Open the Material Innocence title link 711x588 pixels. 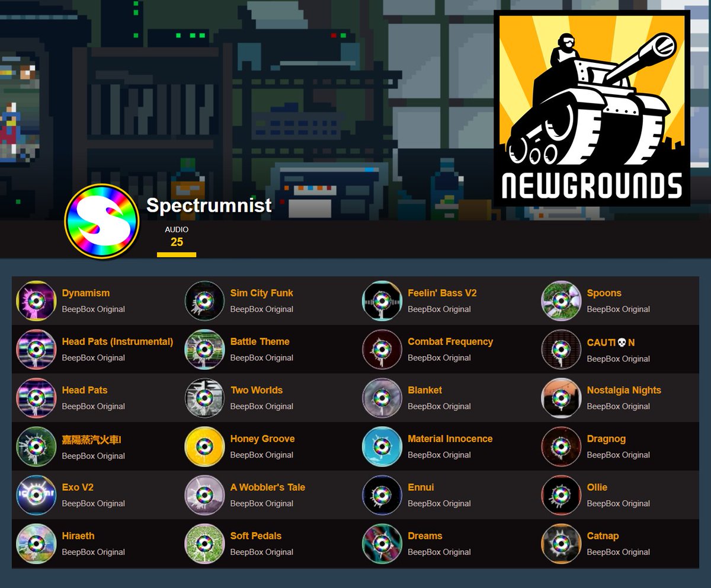coord(450,439)
